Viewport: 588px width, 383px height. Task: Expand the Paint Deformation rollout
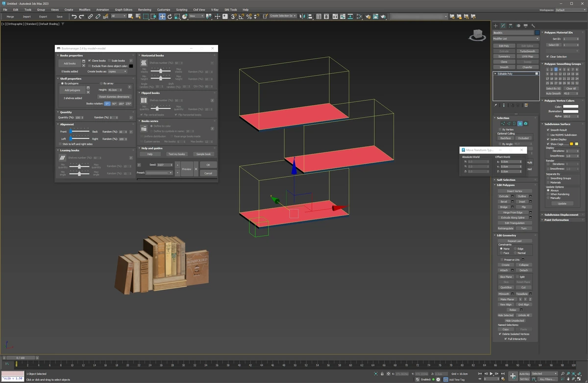pyautogui.click(x=557, y=220)
